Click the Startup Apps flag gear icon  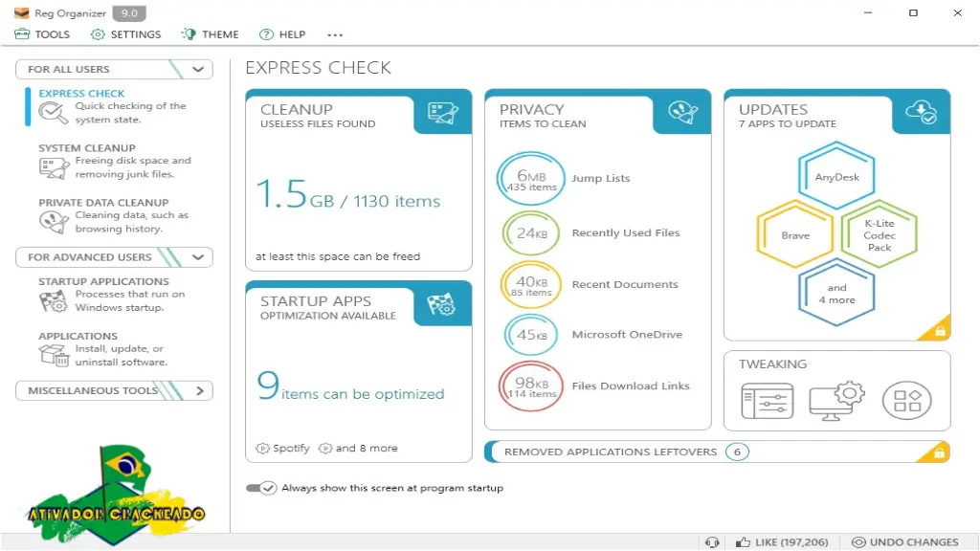[442, 305]
